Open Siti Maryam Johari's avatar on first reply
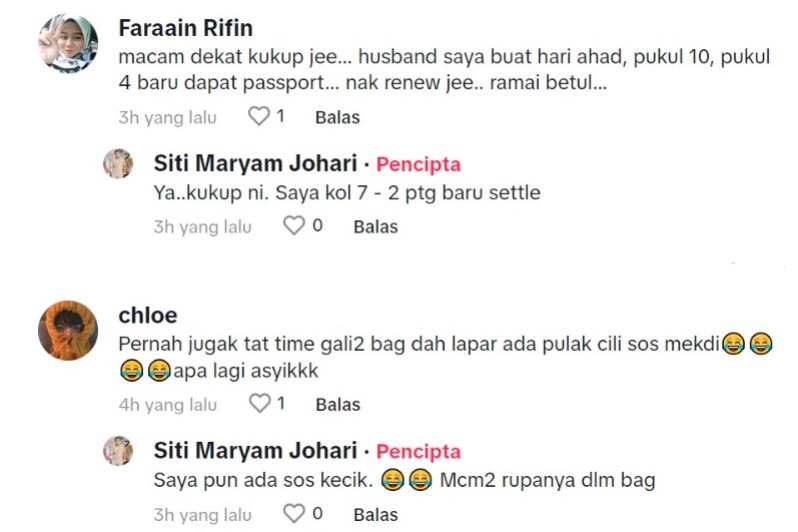Viewport: 798px width, 532px height. click(118, 164)
